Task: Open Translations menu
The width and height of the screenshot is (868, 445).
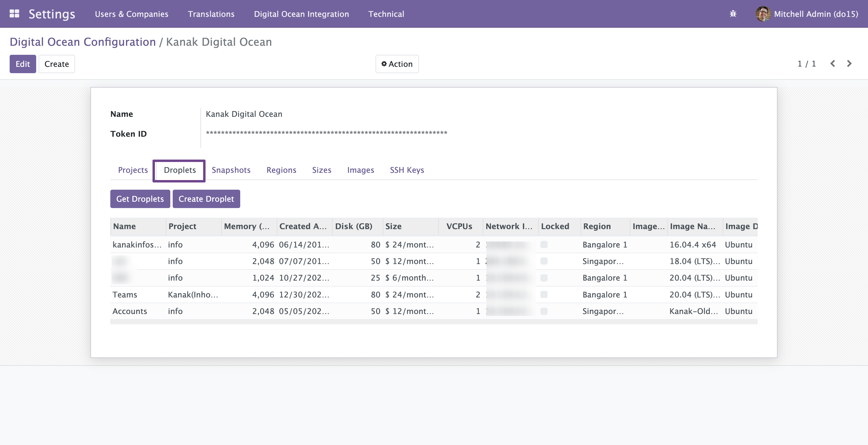Action: click(211, 14)
